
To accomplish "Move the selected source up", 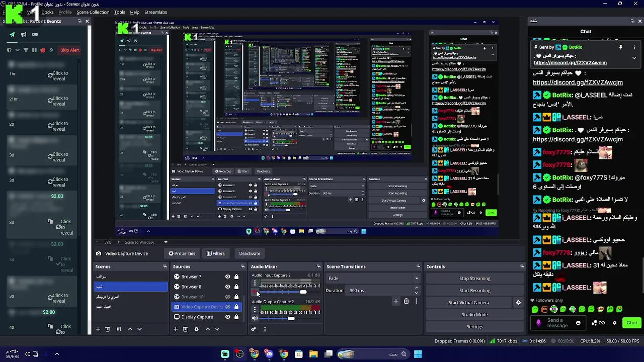I will [x=208, y=329].
